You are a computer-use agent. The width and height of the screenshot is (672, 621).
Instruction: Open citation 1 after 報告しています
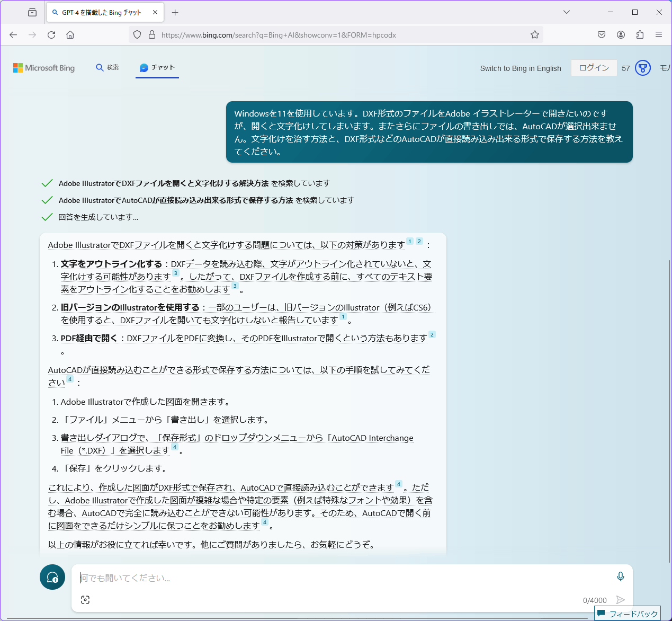click(x=343, y=317)
